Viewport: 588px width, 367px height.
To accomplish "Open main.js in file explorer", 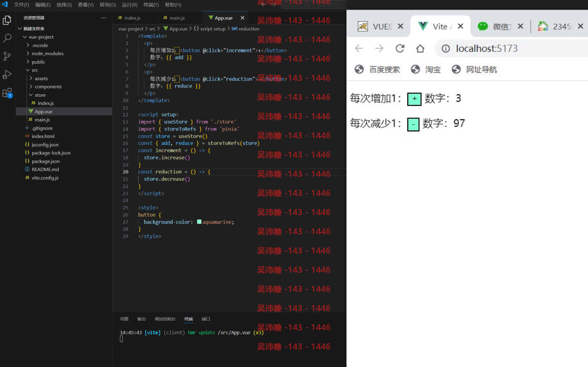I will pyautogui.click(x=64, y=120).
